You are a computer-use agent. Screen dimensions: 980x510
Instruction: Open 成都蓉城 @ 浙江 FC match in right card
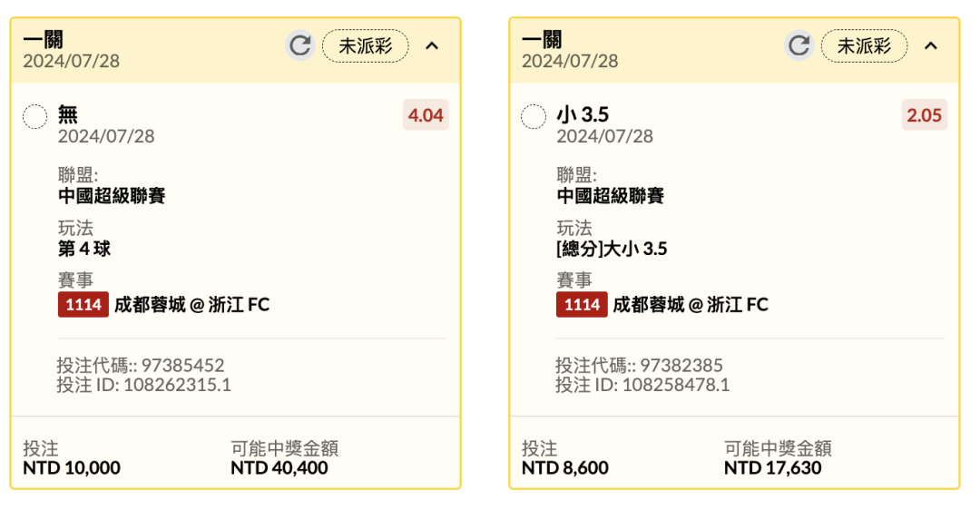click(x=691, y=305)
